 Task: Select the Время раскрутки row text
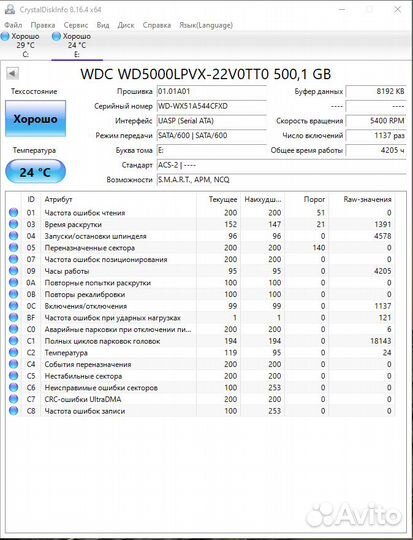[x=73, y=225]
